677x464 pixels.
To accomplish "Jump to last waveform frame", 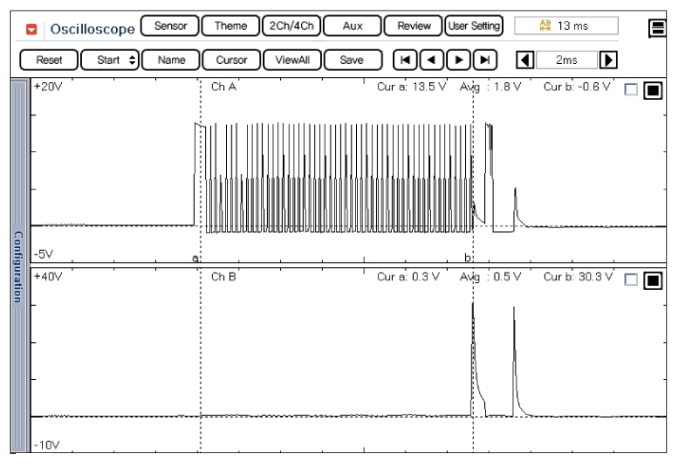I will 485,60.
